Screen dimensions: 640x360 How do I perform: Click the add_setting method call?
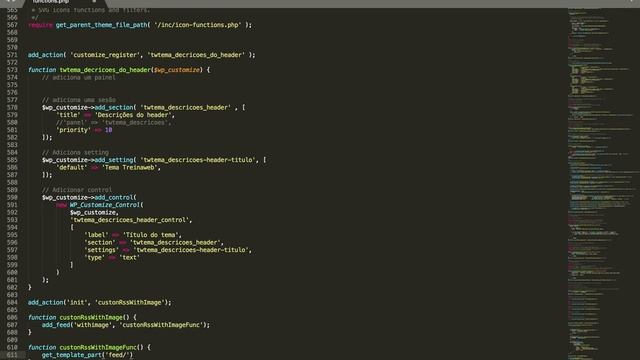[x=114, y=160]
